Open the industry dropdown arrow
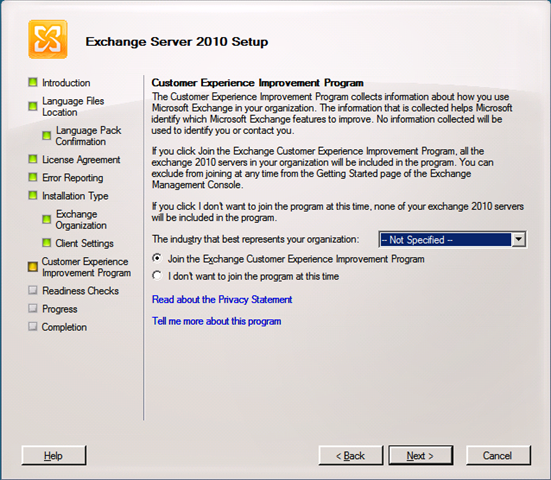551x480 pixels. pyautogui.click(x=518, y=240)
